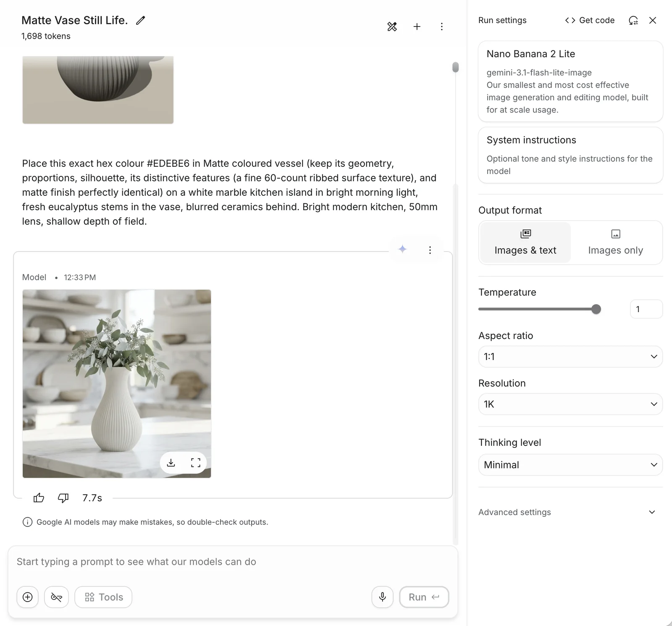Click the Run button
This screenshot has width=672, height=626.
tap(424, 597)
